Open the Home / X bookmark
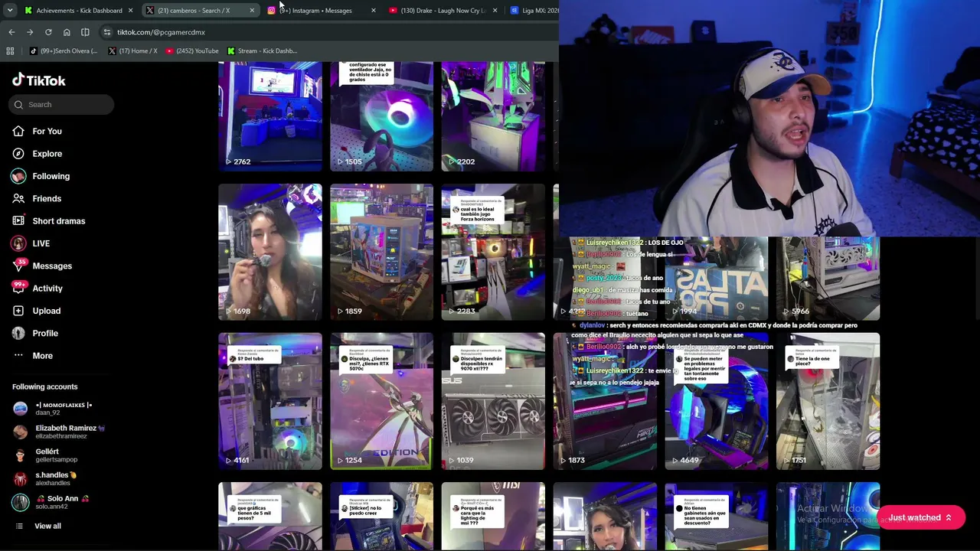Image resolution: width=980 pixels, height=551 pixels. (x=132, y=51)
